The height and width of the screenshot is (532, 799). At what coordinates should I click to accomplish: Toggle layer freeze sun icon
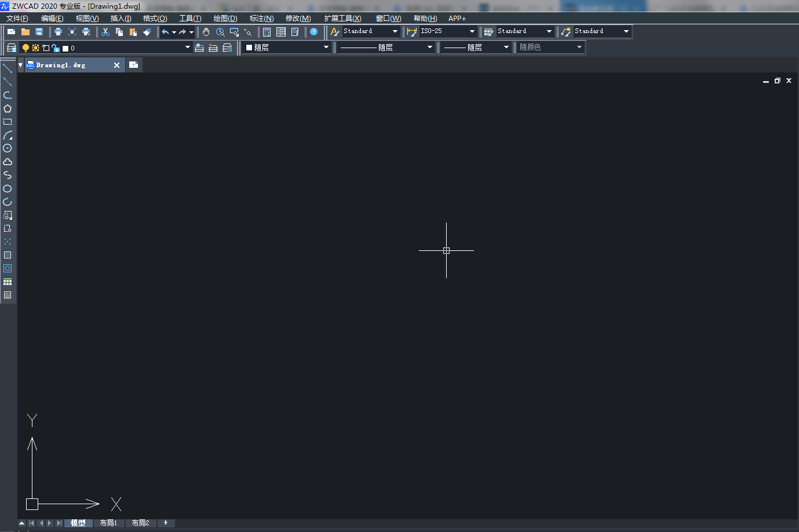coord(35,48)
